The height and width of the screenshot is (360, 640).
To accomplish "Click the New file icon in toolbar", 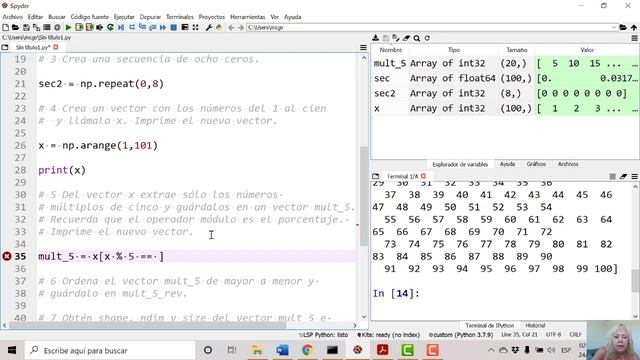I will pyautogui.click(x=5, y=27).
